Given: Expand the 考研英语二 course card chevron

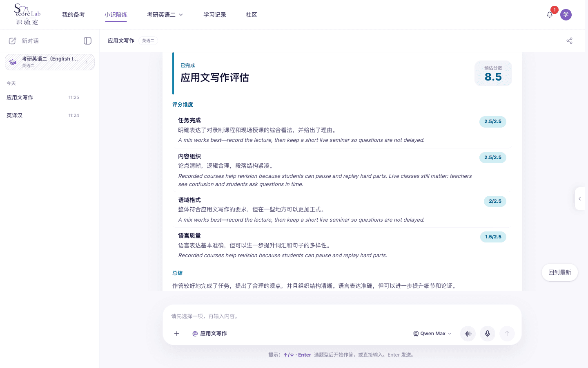Looking at the screenshot, I should click(x=87, y=62).
